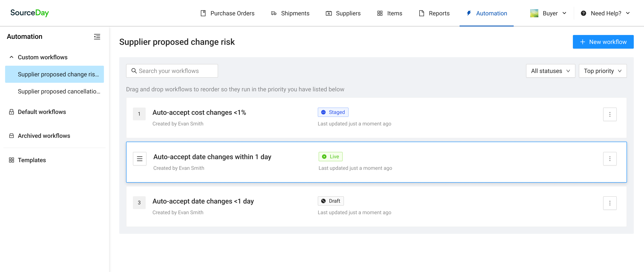Click the Search your workflows field

pos(172,71)
